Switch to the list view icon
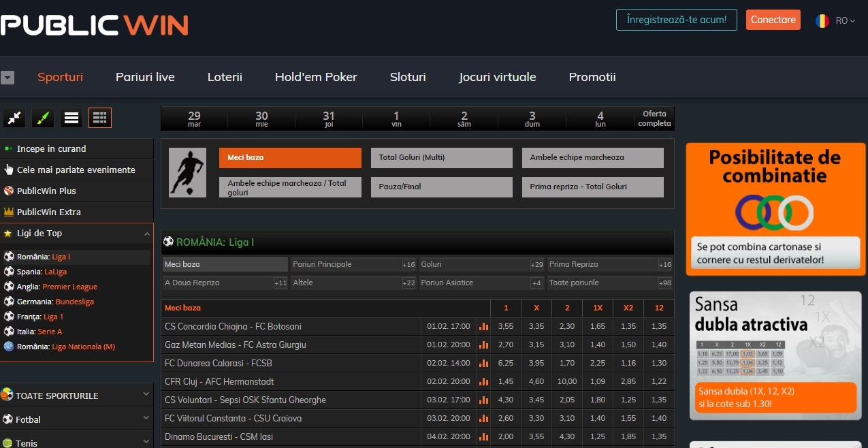The height and width of the screenshot is (448, 868). 71,118
